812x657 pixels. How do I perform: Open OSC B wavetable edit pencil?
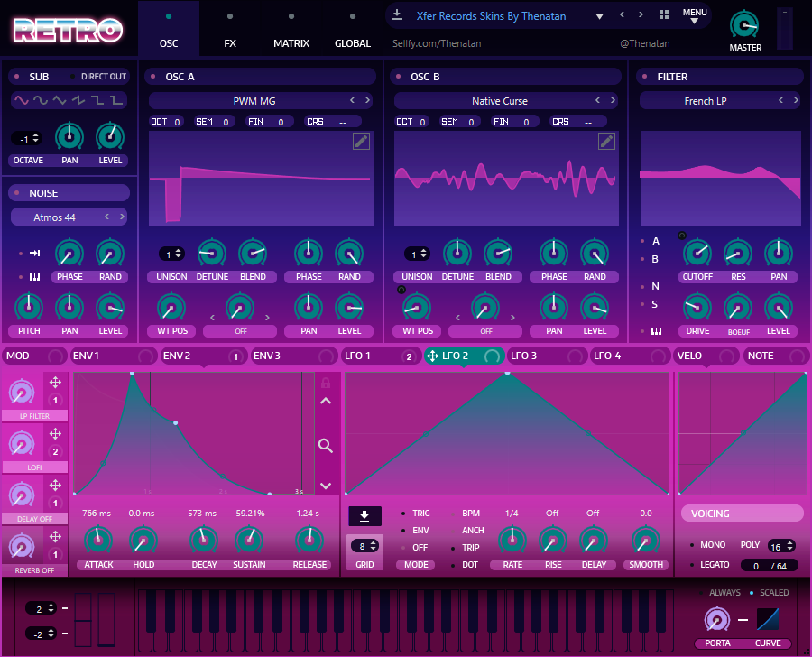(x=606, y=141)
